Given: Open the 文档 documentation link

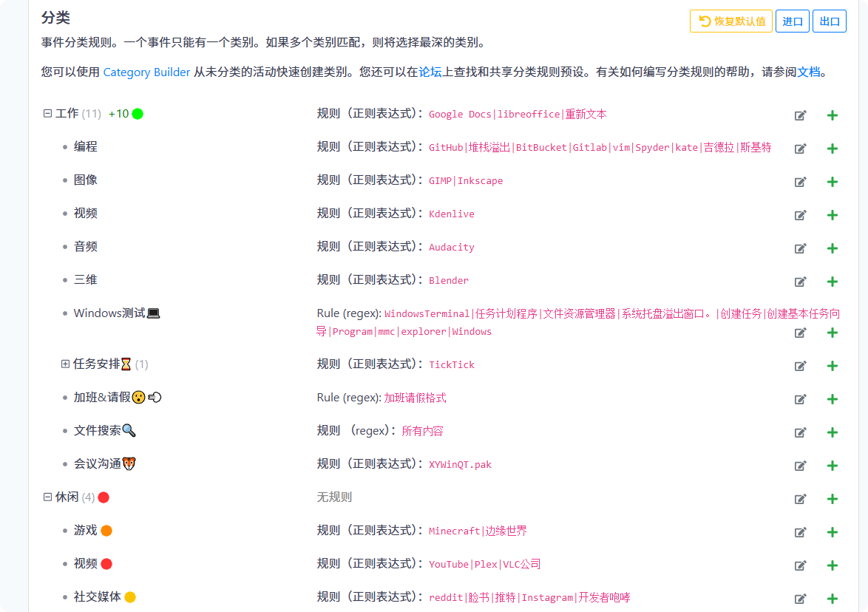Looking at the screenshot, I should [808, 72].
